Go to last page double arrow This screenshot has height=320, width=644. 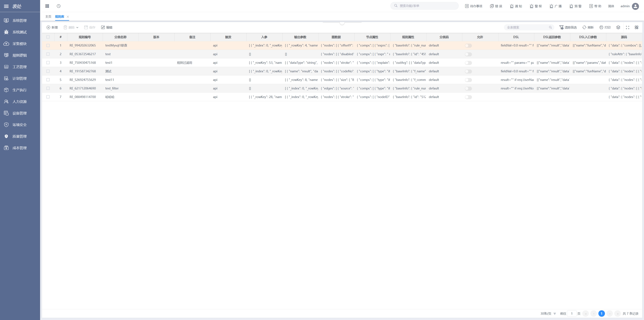point(618,314)
